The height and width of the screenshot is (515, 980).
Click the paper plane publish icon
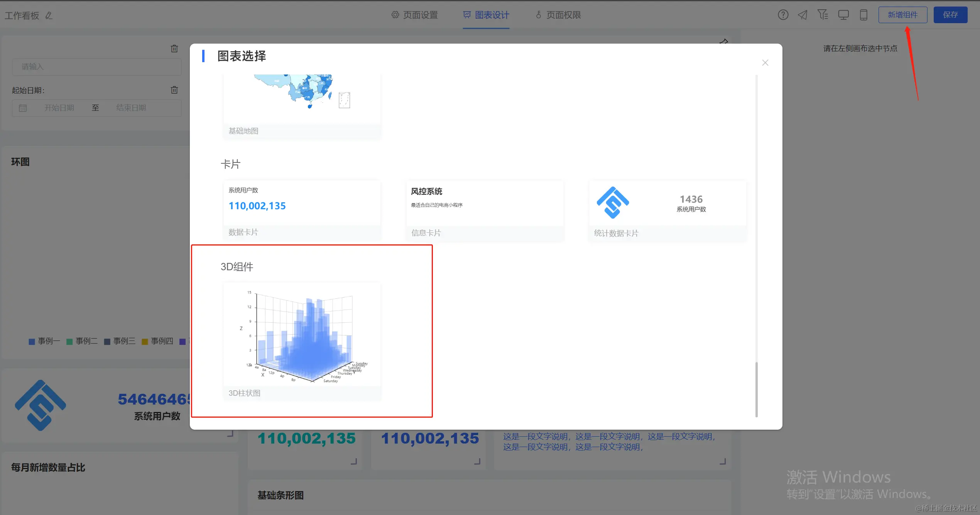[803, 15]
